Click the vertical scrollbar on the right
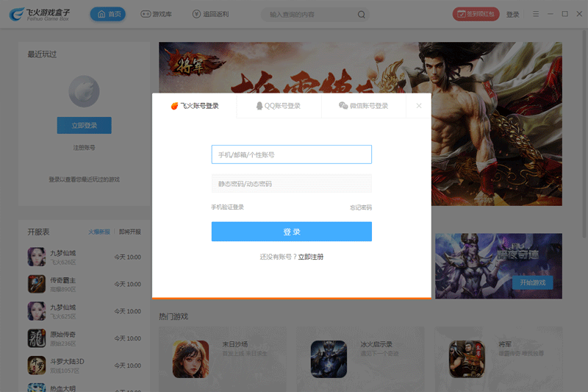 pyautogui.click(x=584, y=133)
